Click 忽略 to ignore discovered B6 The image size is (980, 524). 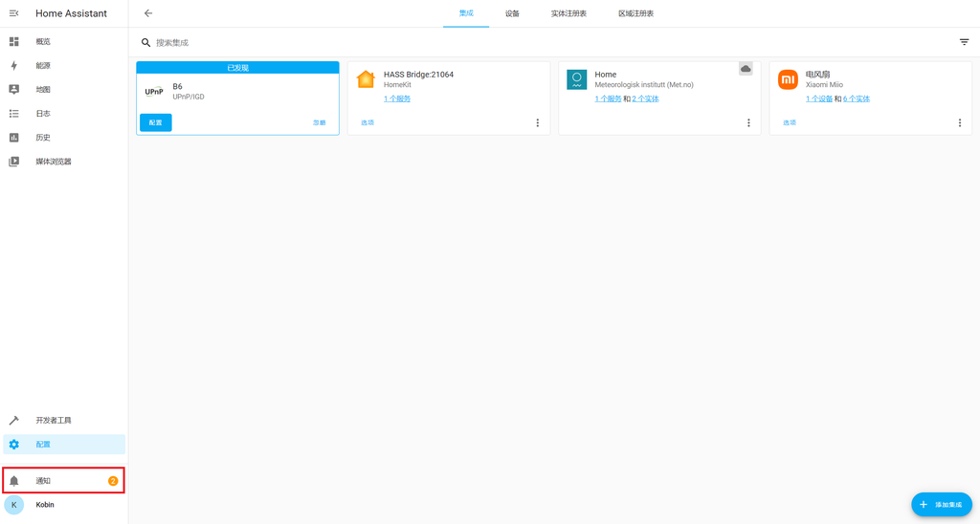[320, 122]
